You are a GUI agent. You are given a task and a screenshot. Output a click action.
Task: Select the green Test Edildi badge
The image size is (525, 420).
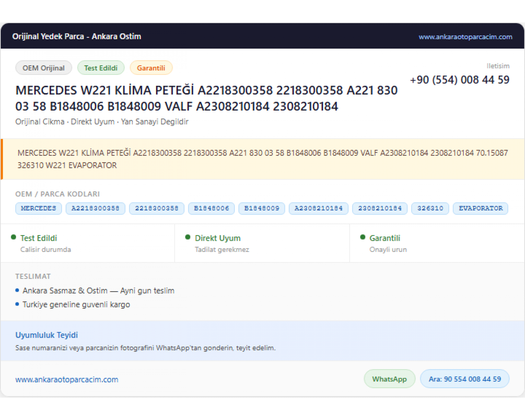coord(101,68)
